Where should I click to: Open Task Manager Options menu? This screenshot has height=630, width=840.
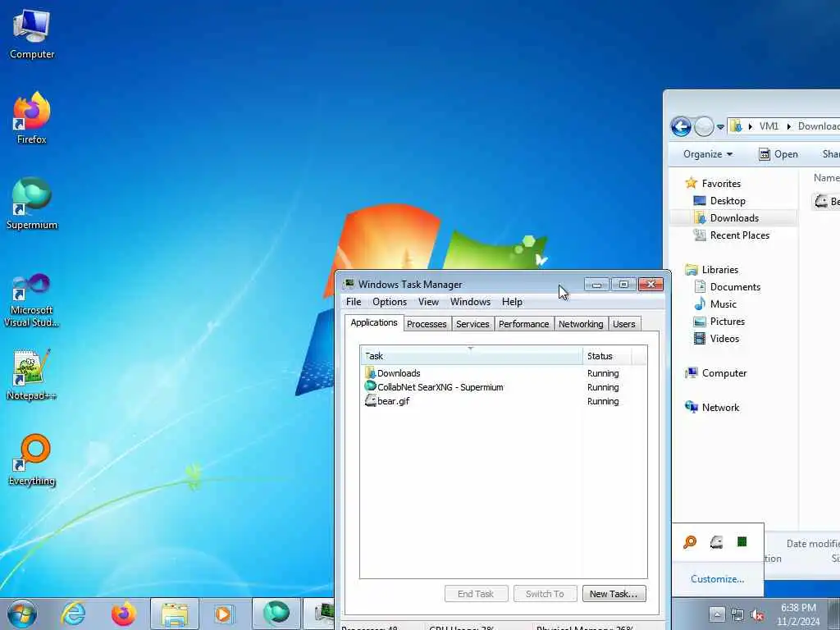(x=390, y=302)
